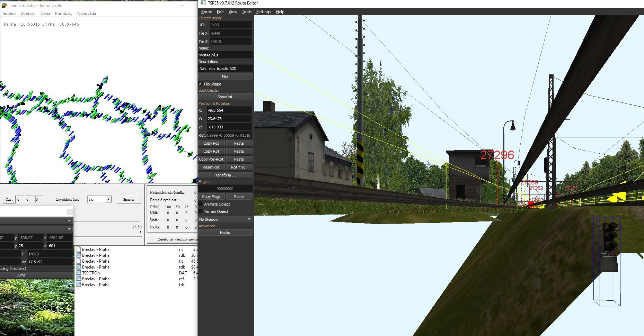Click the Jump button
Viewport: 644px width, 336px height.
[21, 275]
